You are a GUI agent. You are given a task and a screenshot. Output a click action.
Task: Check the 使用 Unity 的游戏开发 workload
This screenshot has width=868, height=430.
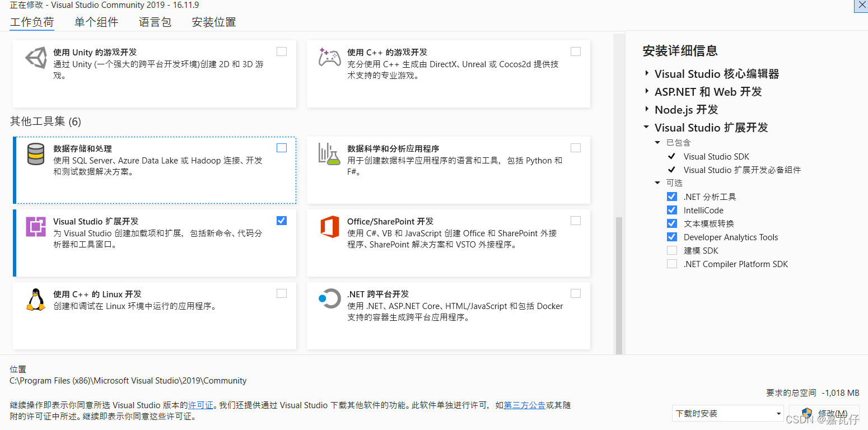282,52
